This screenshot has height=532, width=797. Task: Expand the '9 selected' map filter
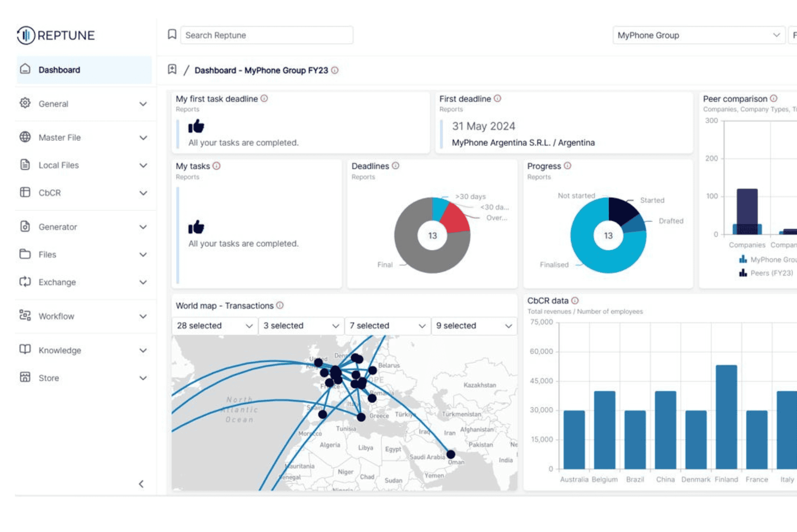click(x=473, y=326)
